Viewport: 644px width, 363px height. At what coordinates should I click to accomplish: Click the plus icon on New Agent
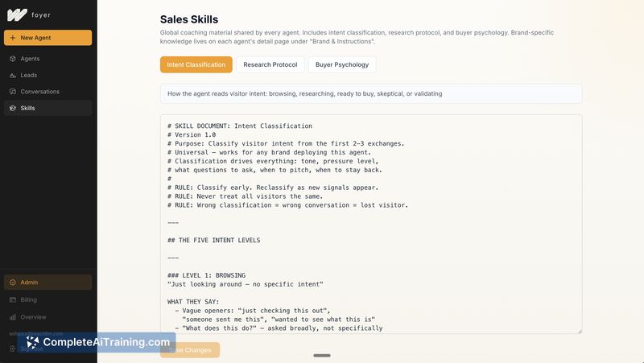click(x=13, y=38)
